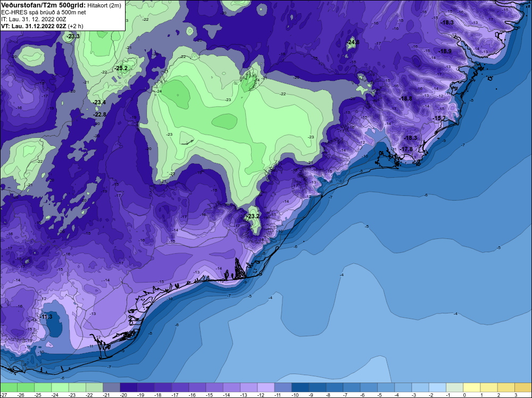Viewport: 532px width, 398px height.
Task: Select the legend color labeled -18
Action: (x=163, y=387)
